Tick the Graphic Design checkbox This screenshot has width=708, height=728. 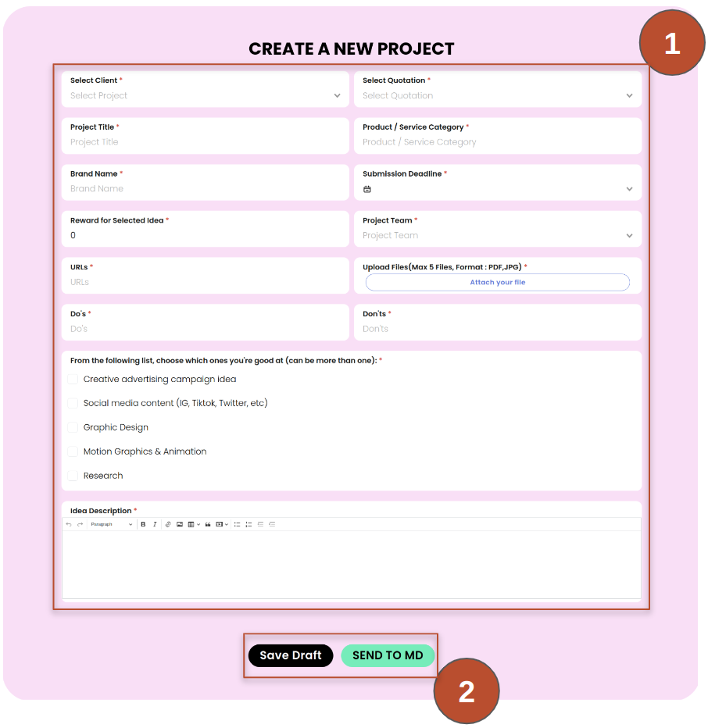coord(73,428)
